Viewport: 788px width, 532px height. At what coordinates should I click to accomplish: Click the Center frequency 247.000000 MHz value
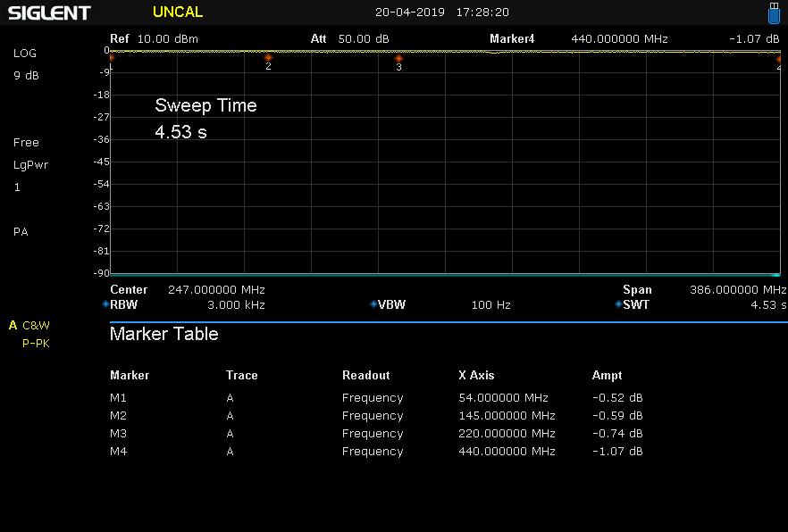coord(216,289)
